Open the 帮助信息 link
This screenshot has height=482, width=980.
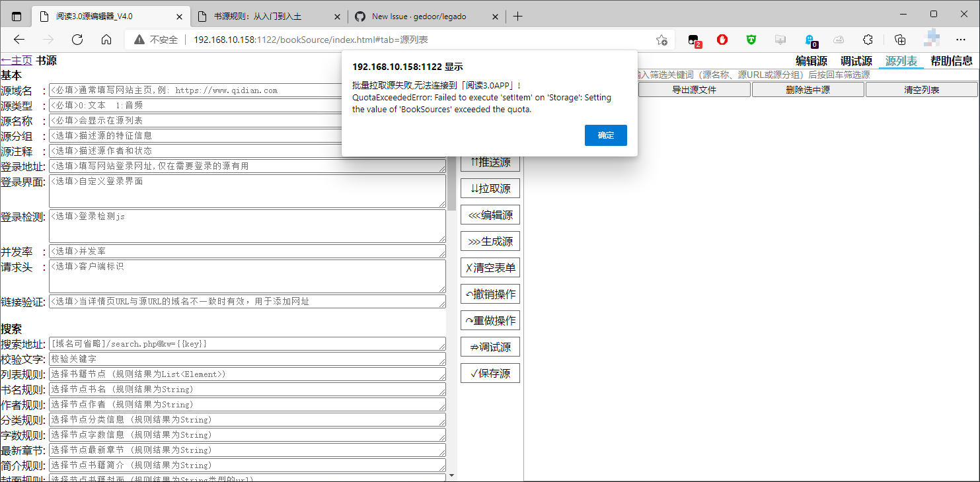952,61
